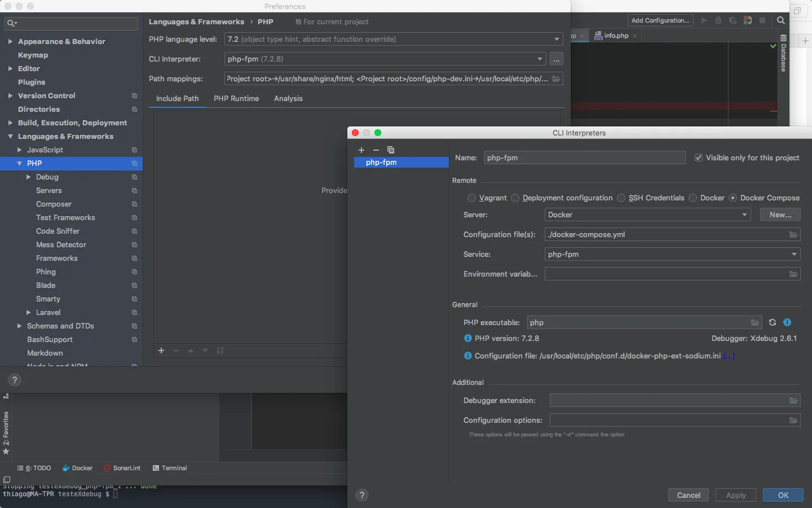The height and width of the screenshot is (508, 812).
Task: Expand the Version Control section
Action: coord(10,96)
